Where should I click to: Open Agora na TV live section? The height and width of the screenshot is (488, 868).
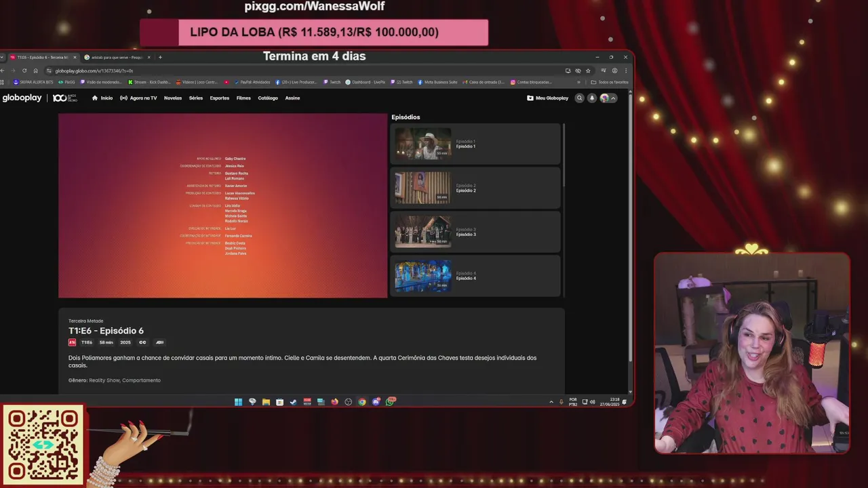tap(138, 98)
